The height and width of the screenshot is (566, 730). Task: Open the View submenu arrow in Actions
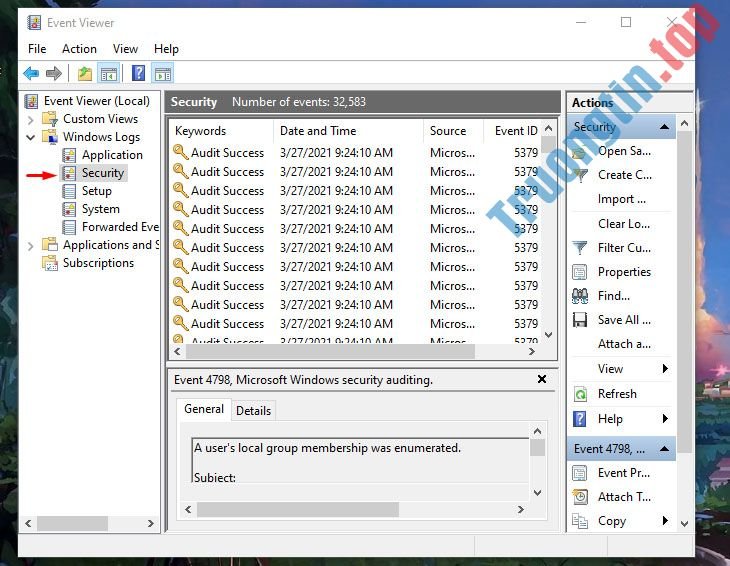665,369
